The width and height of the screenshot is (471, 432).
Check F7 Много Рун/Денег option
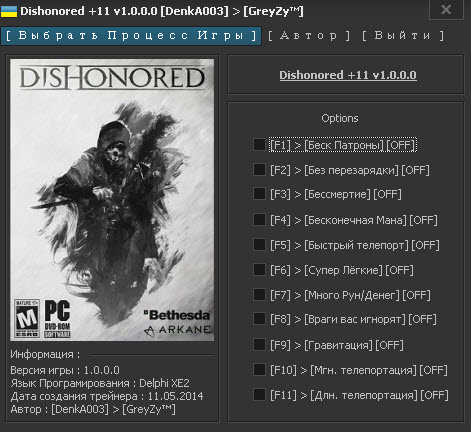coord(259,295)
